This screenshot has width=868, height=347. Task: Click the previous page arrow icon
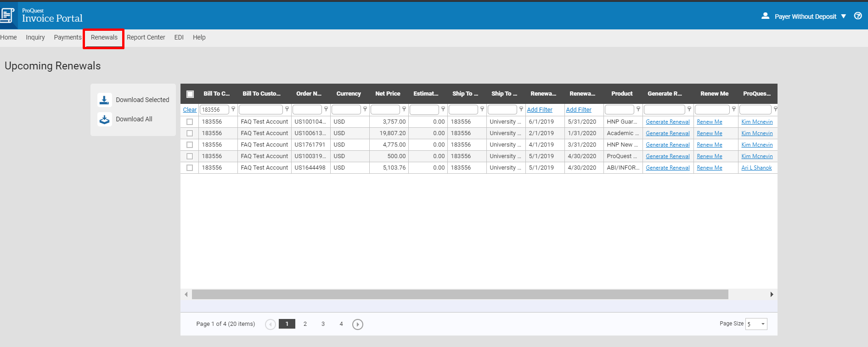(271, 324)
